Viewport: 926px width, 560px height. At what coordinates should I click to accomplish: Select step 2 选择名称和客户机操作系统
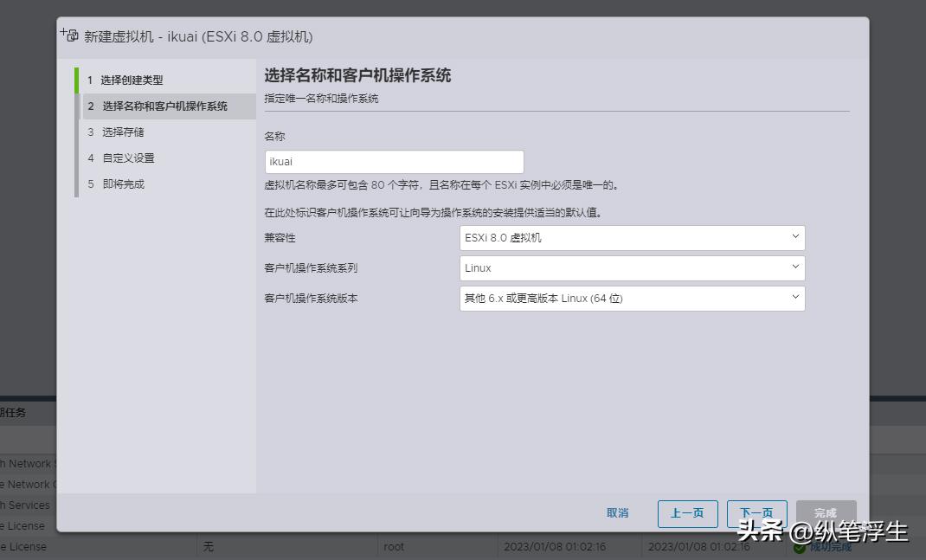(168, 106)
